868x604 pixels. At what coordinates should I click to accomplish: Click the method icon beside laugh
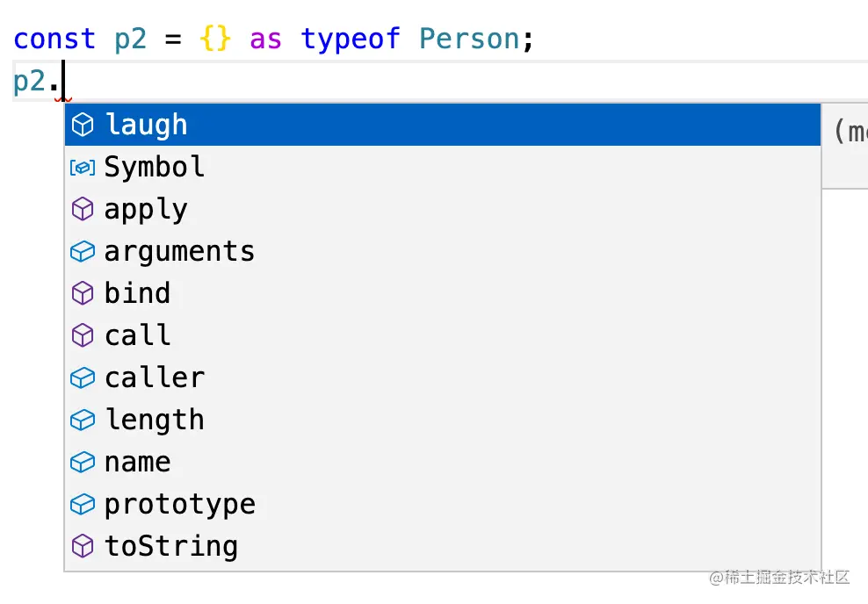83,126
